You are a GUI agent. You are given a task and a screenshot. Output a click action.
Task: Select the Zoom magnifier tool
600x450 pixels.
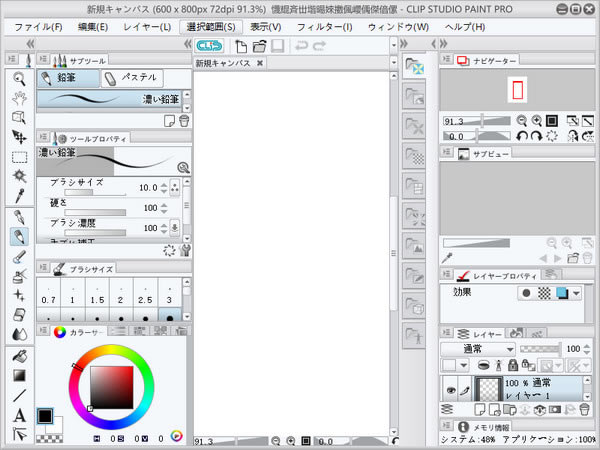(19, 79)
